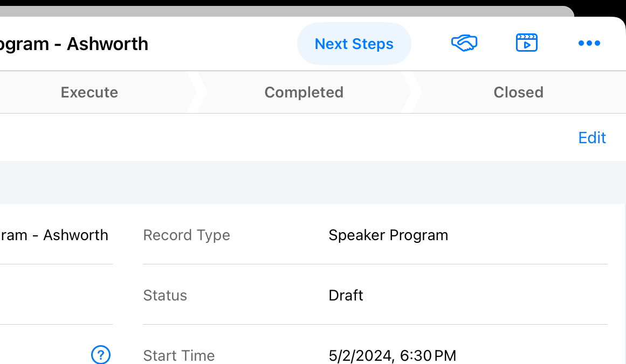Click the empty field row left of Status
Image resolution: width=626 pixels, height=364 pixels.
coord(54,295)
